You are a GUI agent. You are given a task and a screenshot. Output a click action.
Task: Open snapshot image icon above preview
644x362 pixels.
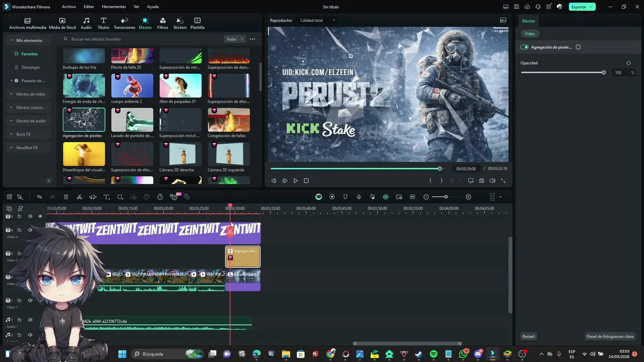[x=503, y=20]
